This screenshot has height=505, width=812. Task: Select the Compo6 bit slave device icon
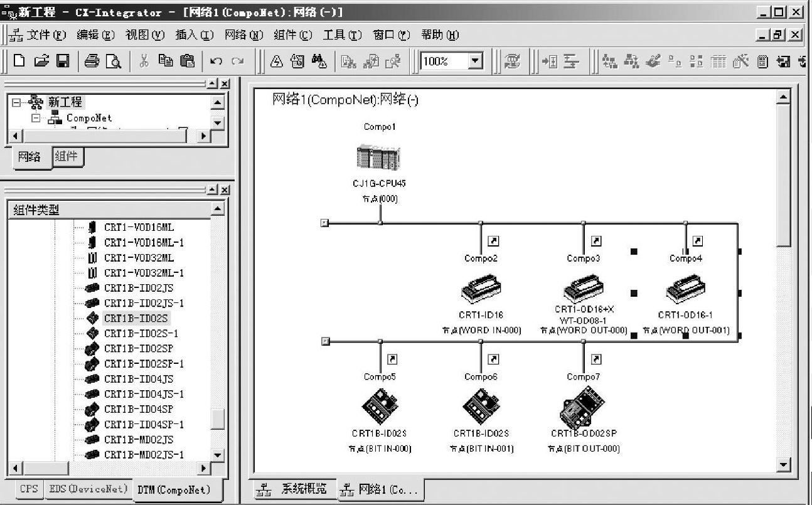point(481,407)
